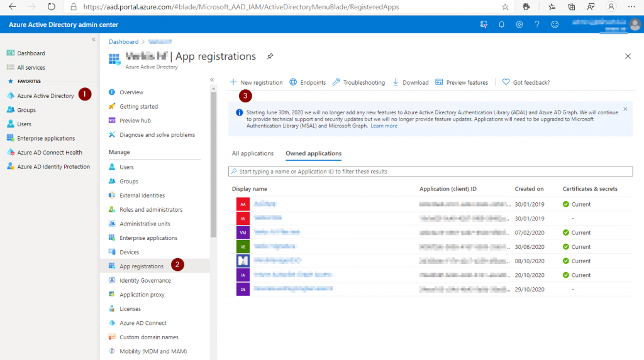This screenshot has width=644, height=360.
Task: Open browser collections icon
Action: pos(571,6)
